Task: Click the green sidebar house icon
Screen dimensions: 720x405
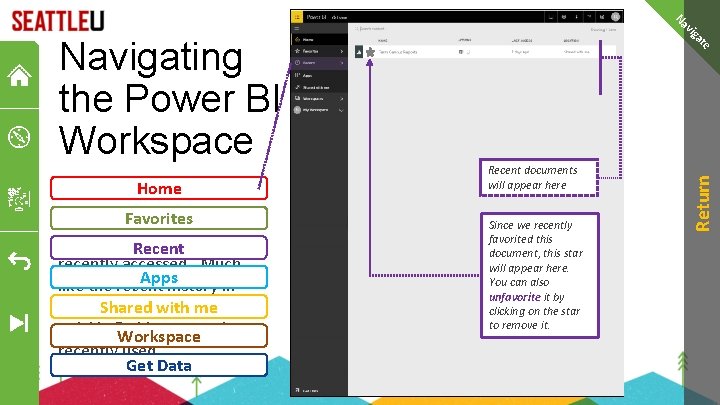Action: point(19,76)
